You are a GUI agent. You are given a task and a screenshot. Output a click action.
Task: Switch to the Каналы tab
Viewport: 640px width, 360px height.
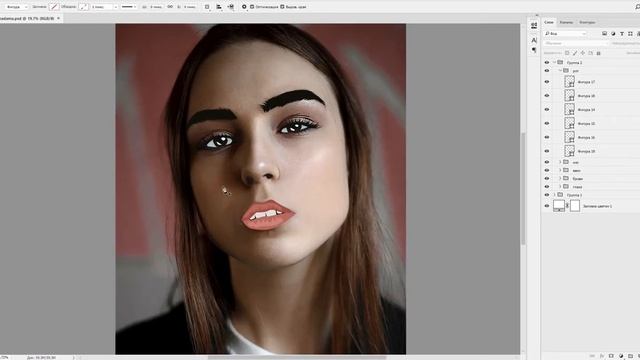(x=566, y=22)
